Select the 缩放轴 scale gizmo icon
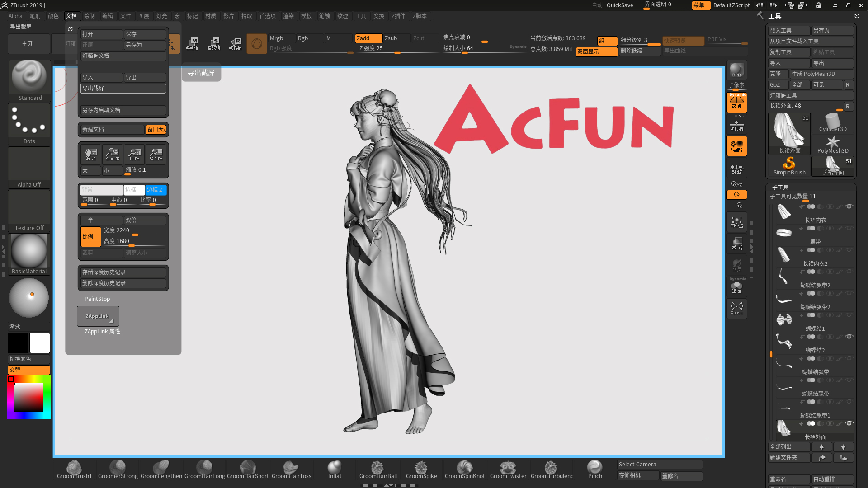 213,44
